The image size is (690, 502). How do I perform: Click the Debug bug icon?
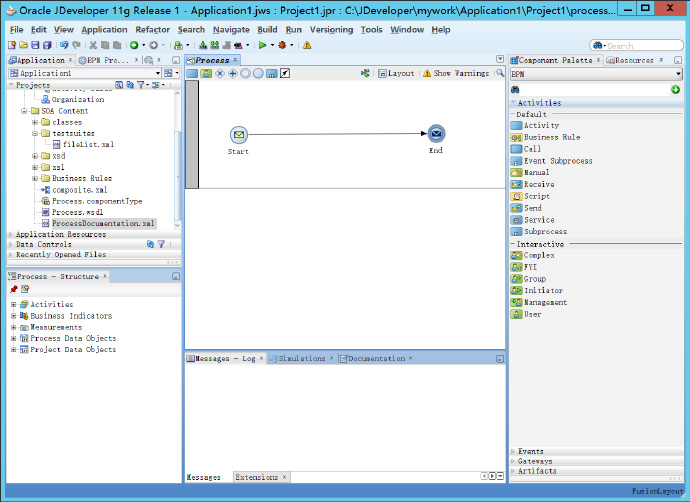pos(282,45)
